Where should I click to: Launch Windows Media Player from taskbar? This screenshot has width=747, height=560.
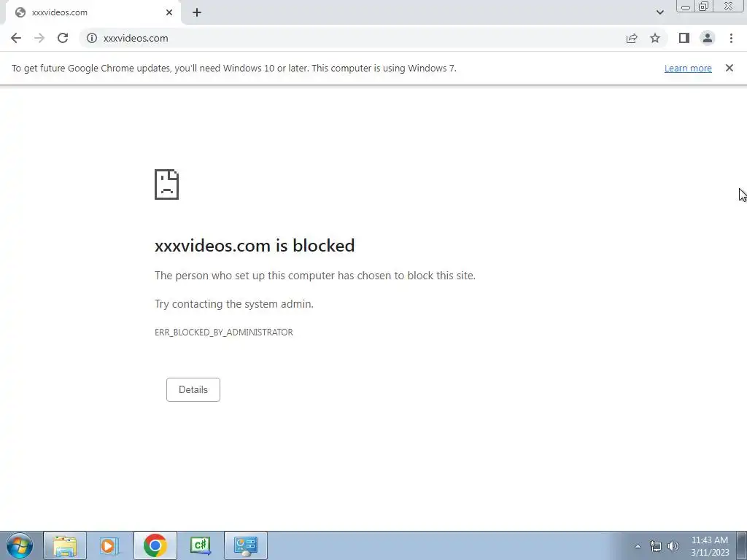point(109,545)
